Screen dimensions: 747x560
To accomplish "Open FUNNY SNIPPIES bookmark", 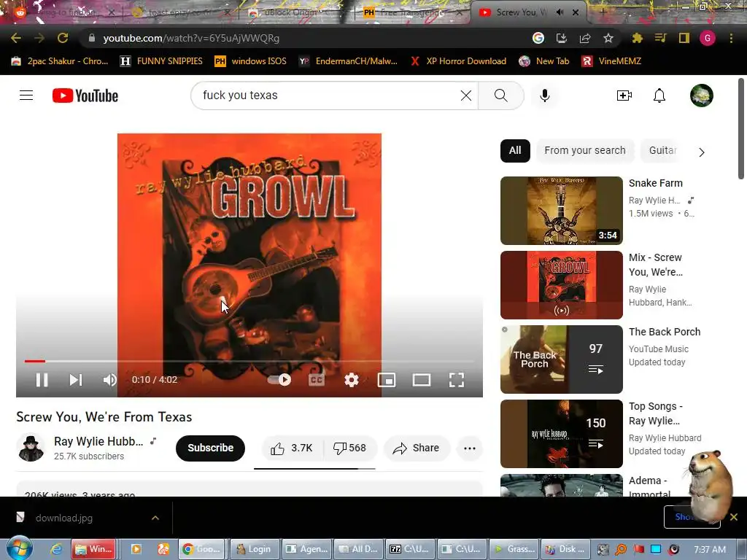I will (161, 61).
